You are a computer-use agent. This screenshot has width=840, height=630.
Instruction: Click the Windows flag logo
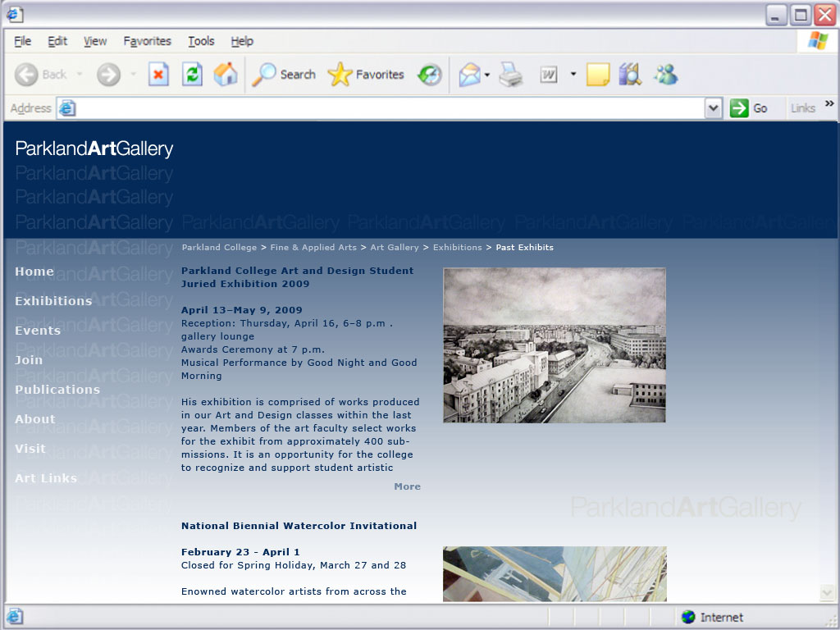tap(818, 41)
